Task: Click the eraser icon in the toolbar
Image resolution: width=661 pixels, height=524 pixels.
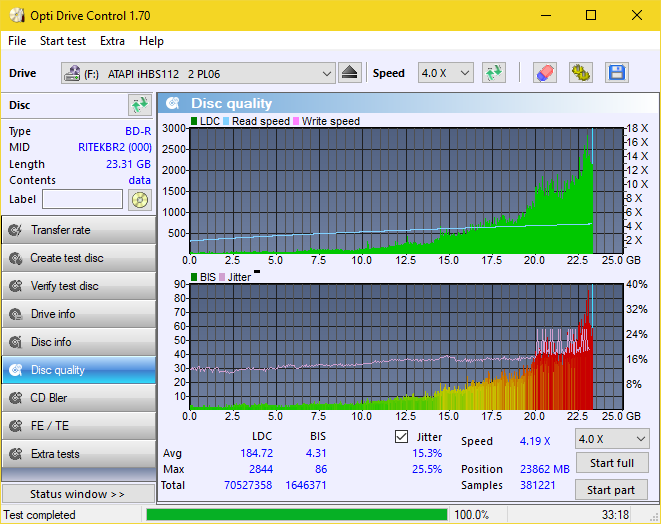Action: (x=544, y=73)
